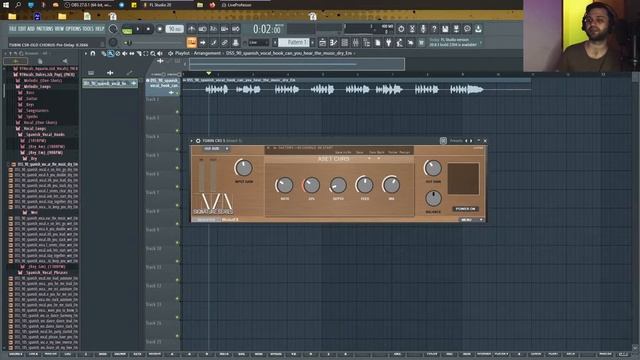The width and height of the screenshot is (640, 360).
Task: Toggle the link/chain icon in toolbar
Action: click(224, 42)
